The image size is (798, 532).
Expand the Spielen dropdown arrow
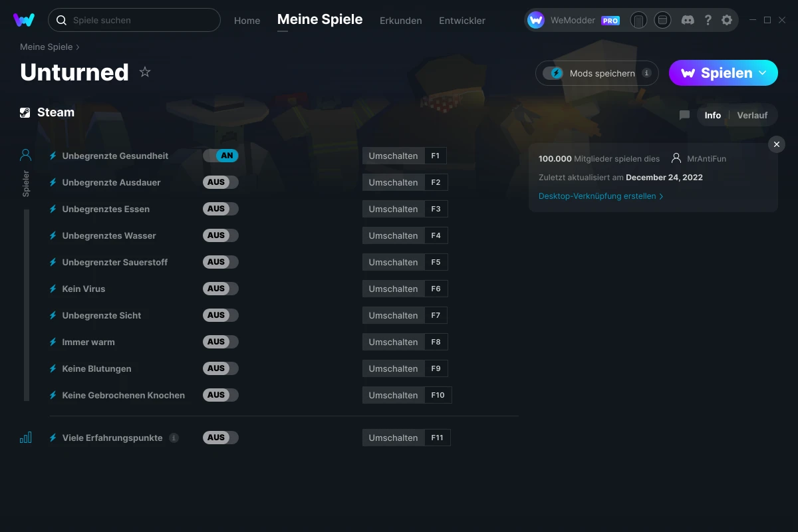(763, 72)
